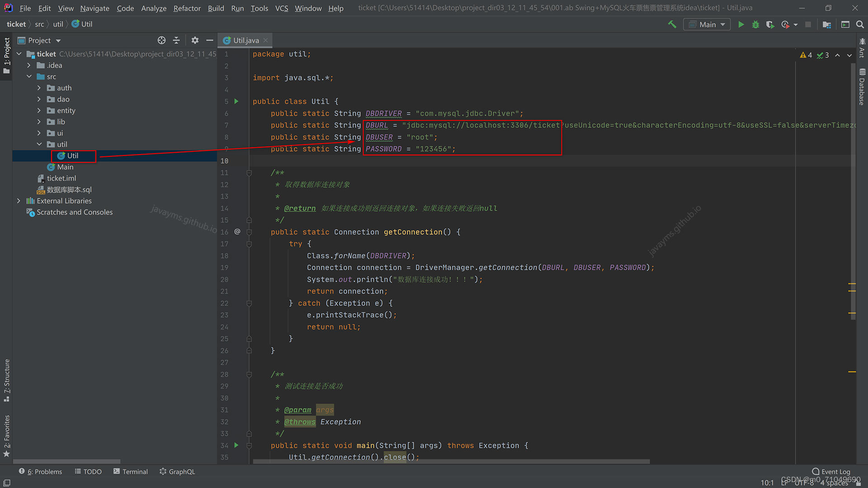Run the Main configuration with the green play button

(741, 24)
